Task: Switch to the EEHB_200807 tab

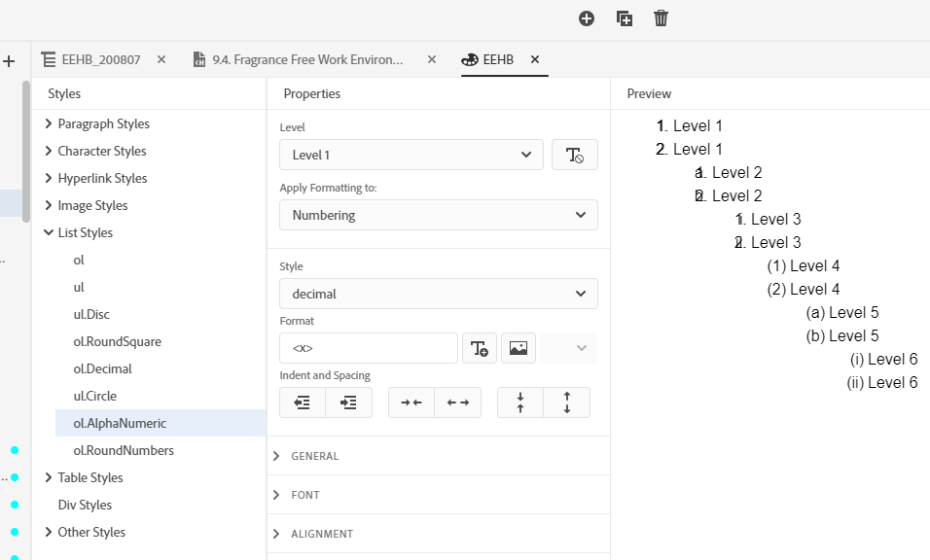Action: click(x=100, y=59)
